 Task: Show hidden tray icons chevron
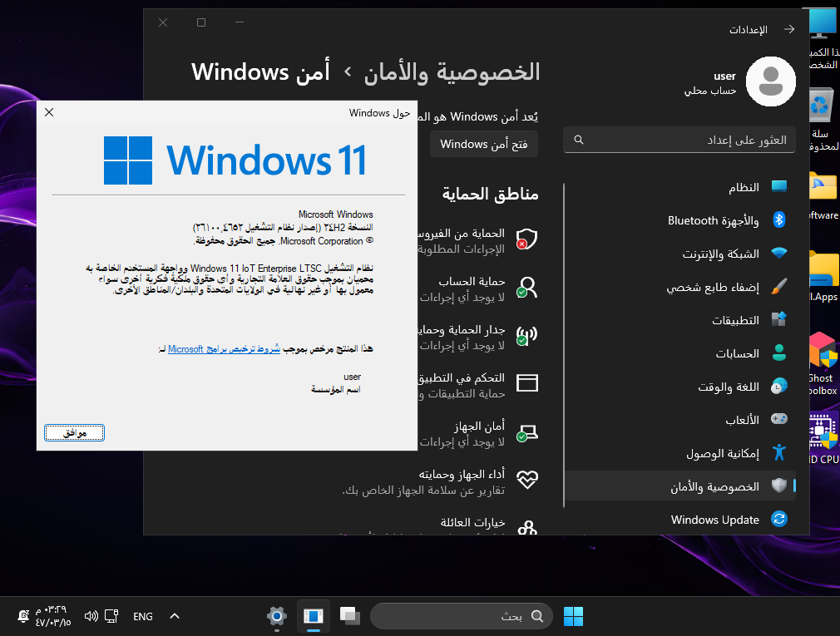coord(175,616)
